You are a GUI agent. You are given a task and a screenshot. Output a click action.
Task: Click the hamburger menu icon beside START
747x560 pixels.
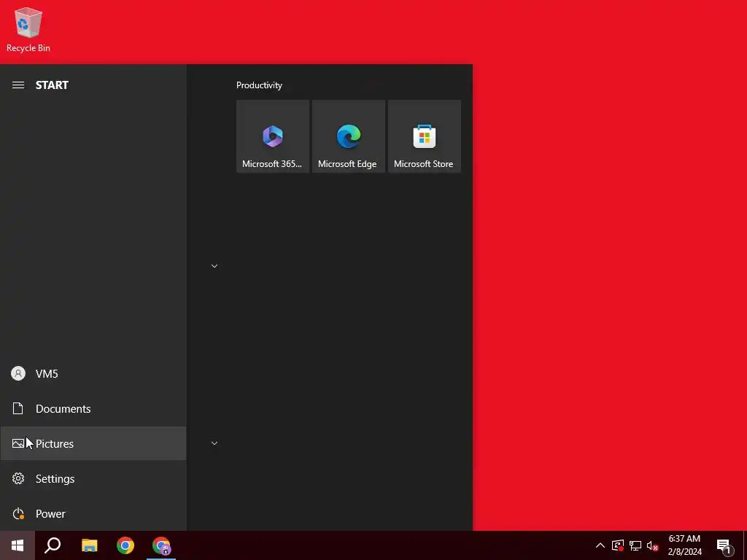pos(18,85)
